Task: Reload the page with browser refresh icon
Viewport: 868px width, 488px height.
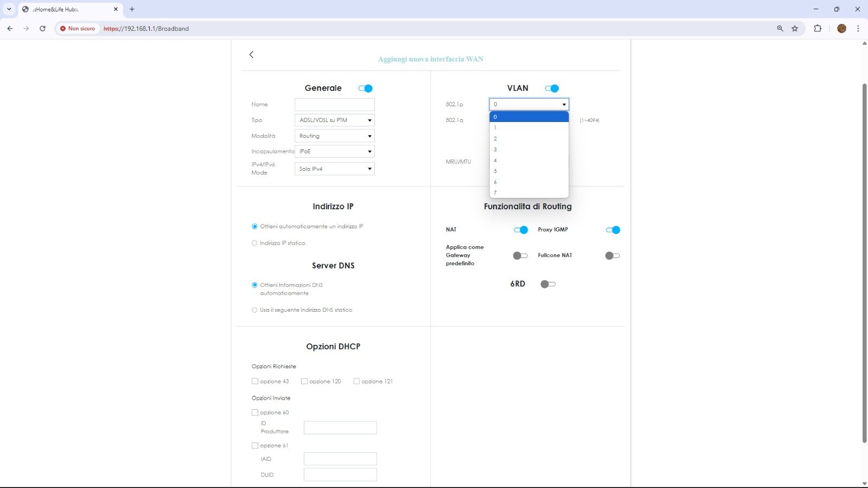Action: [42, 28]
